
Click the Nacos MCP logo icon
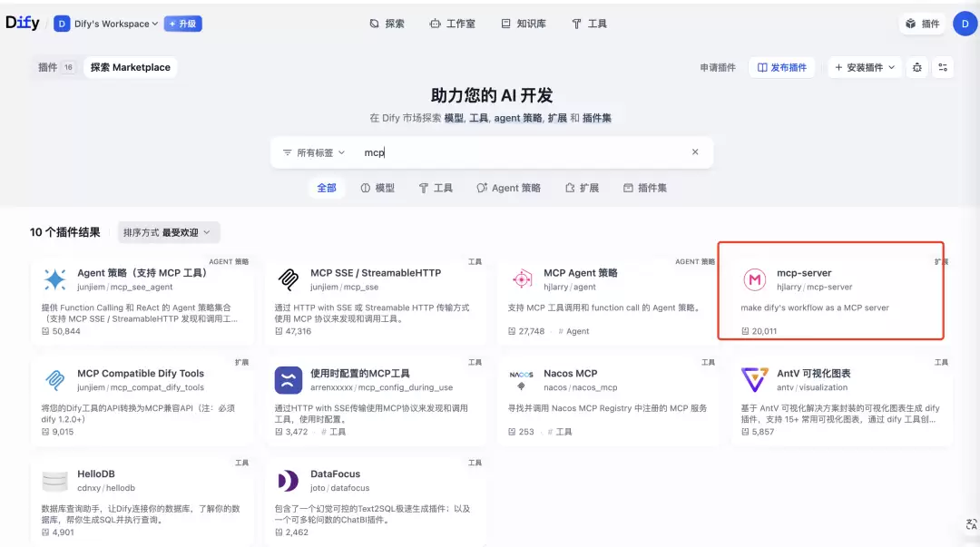(521, 379)
